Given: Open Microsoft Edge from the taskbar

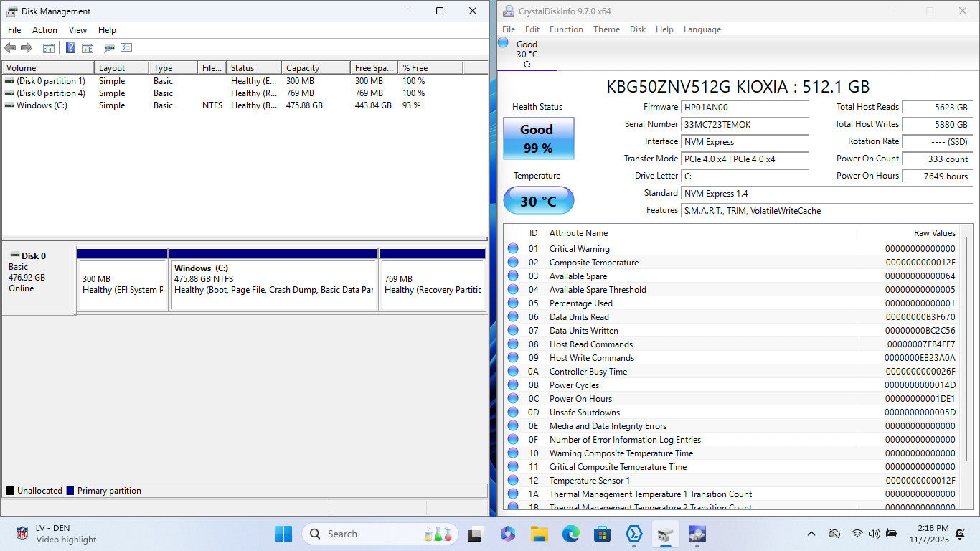Looking at the screenshot, I should point(570,534).
